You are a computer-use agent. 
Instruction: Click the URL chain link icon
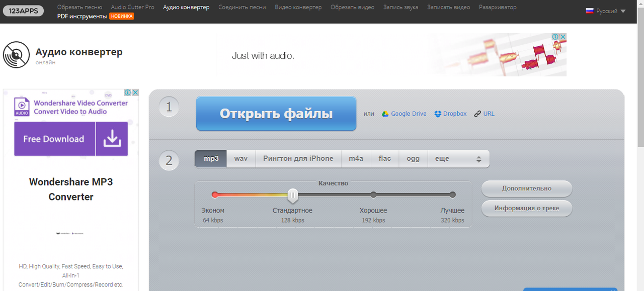point(477,114)
